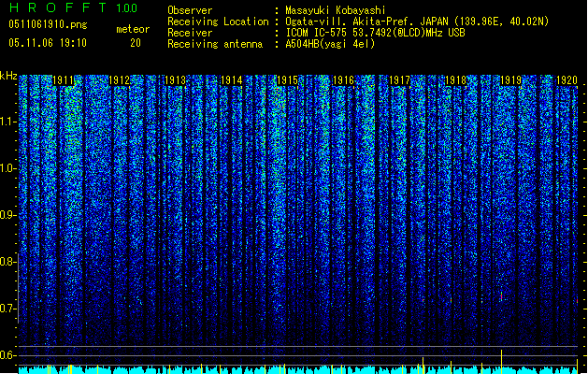This screenshot has height=374, width=588.
Task: Click the Receiving antenna label
Action: click(x=215, y=44)
